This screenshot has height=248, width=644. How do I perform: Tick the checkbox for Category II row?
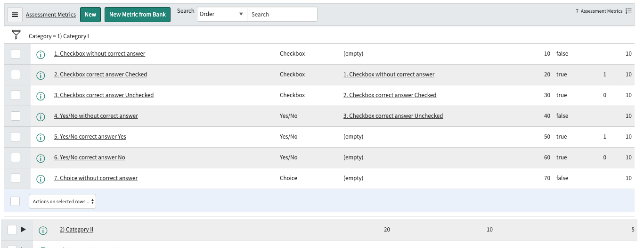12,230
